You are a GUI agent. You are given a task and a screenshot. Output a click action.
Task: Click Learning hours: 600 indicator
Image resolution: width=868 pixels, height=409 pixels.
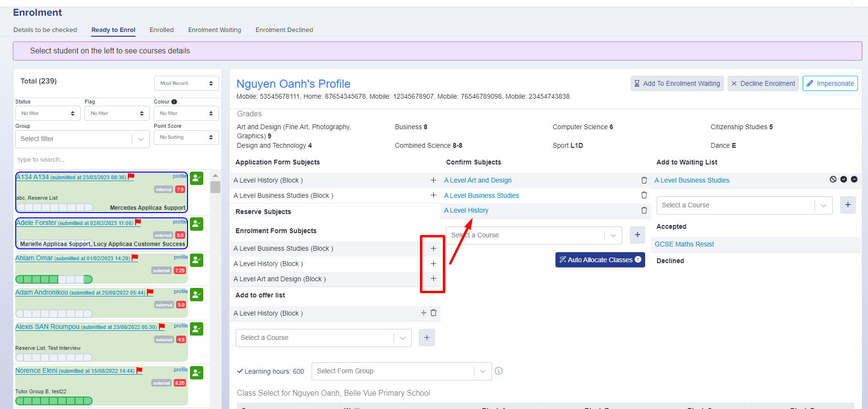271,371
